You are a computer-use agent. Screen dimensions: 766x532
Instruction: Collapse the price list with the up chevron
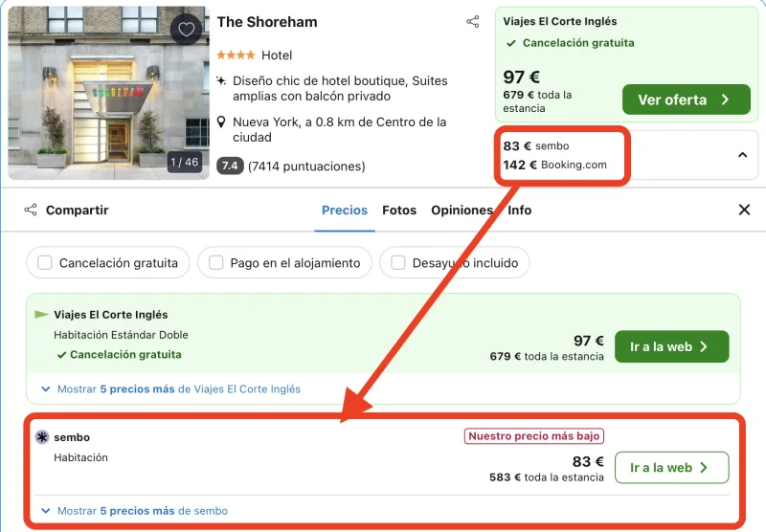point(743,155)
